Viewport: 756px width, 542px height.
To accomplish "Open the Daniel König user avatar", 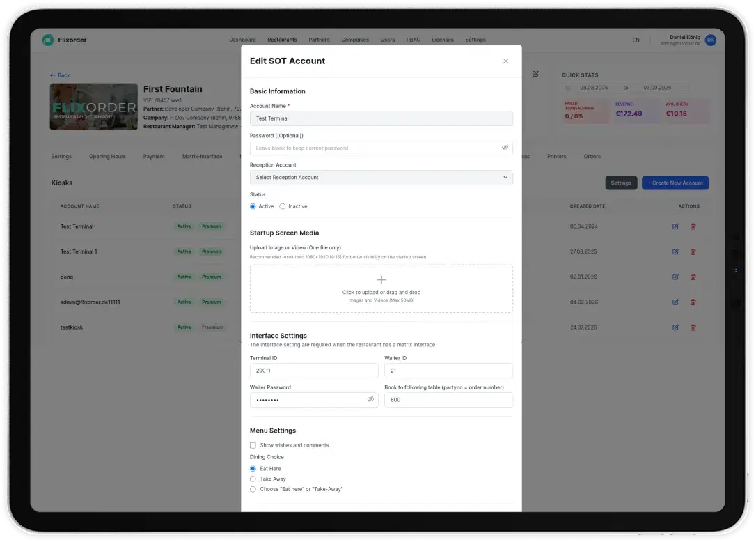I will [710, 40].
